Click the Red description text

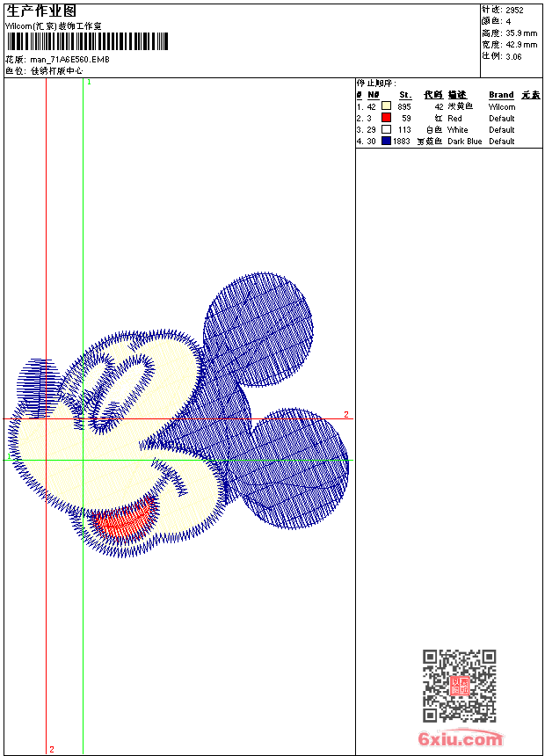click(454, 118)
